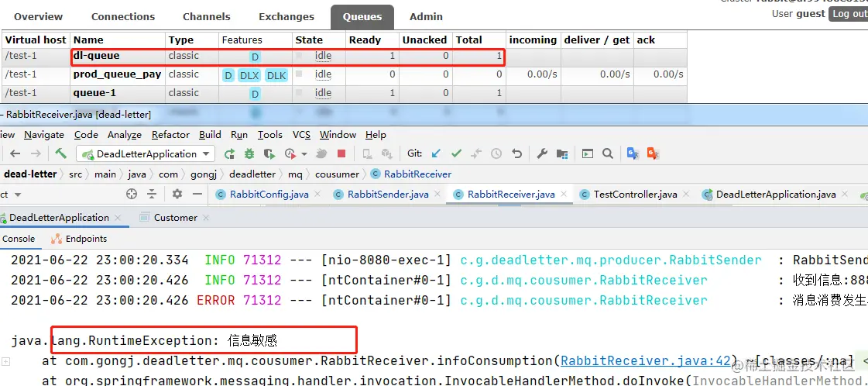Open the Analyze menu
The width and height of the screenshot is (868, 386).
(x=125, y=135)
